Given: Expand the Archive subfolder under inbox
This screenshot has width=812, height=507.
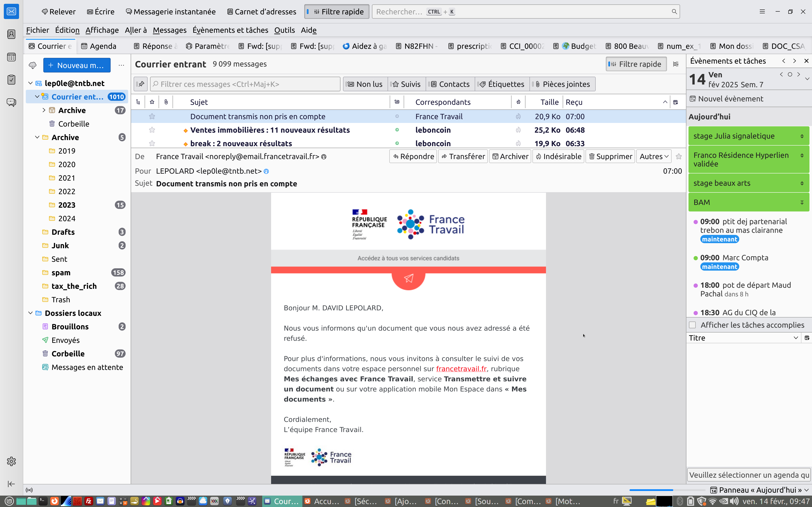Looking at the screenshot, I should click(44, 110).
